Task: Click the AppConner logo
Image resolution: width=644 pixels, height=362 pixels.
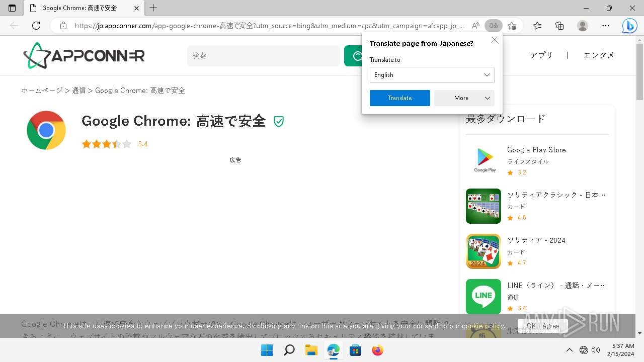Action: pyautogui.click(x=84, y=55)
